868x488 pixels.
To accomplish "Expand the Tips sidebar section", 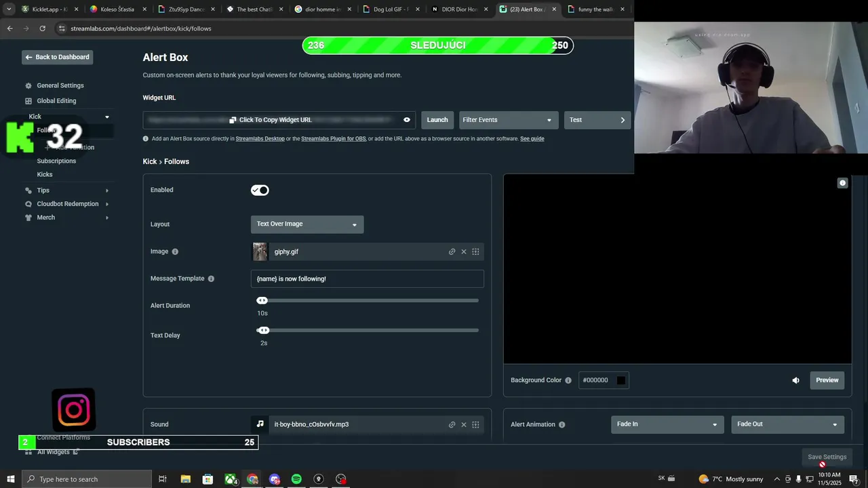I will point(106,190).
